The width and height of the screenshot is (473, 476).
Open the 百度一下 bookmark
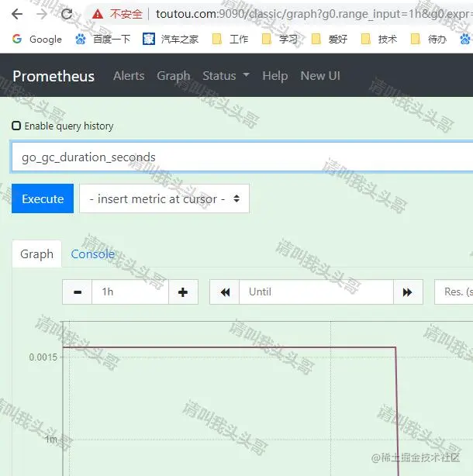pos(103,40)
